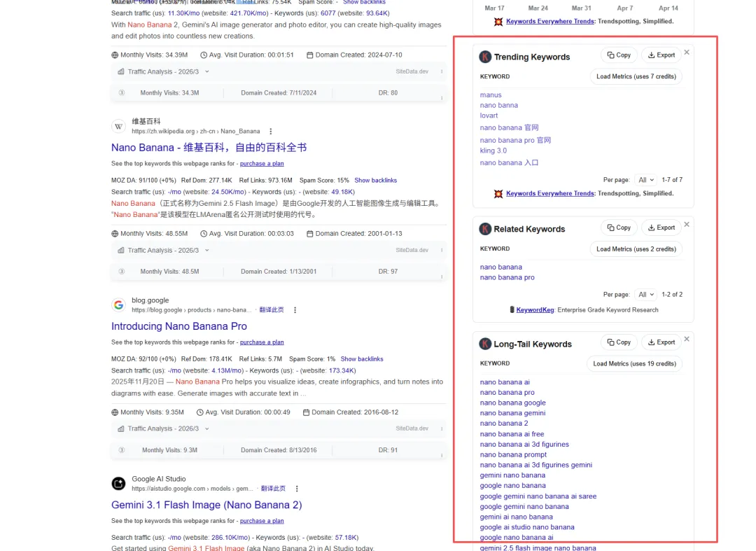Click Keywords Everywhere logo beside Related Keywords
This screenshot has width=756, height=551.
[485, 229]
